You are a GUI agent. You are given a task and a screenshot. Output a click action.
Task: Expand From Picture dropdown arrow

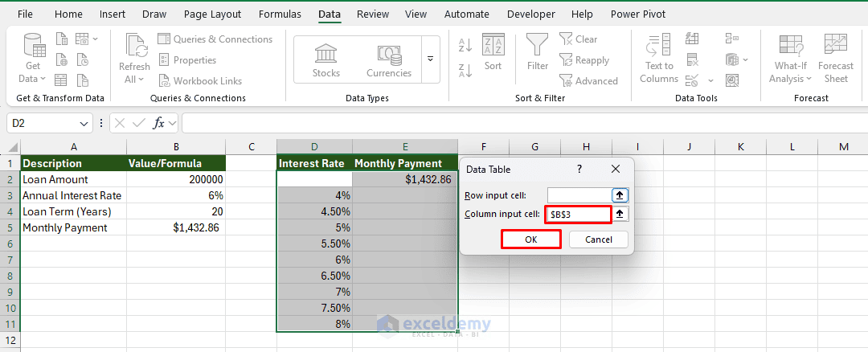click(96, 39)
